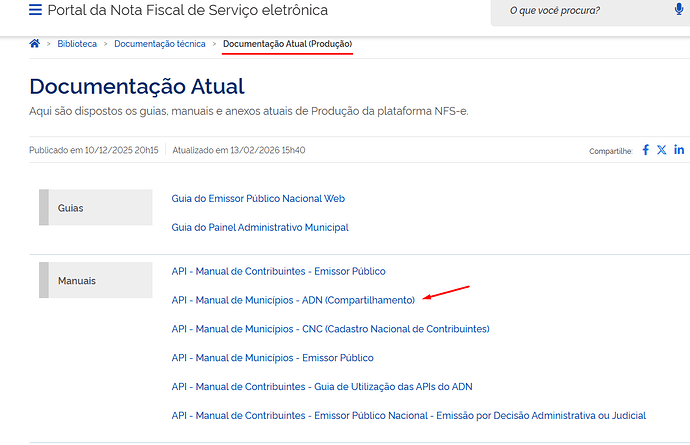690x445 pixels.
Task: Go to Biblioteca breadcrumb link
Action: pos(76,44)
